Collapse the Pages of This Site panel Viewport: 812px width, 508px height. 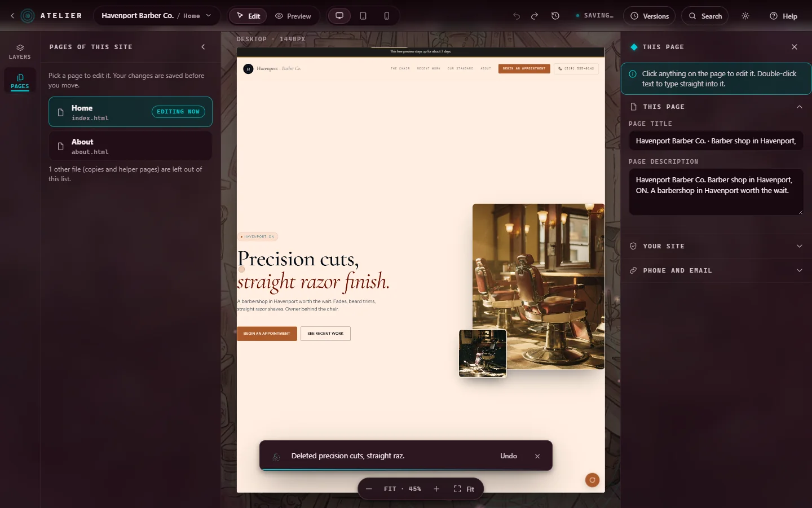(x=203, y=47)
